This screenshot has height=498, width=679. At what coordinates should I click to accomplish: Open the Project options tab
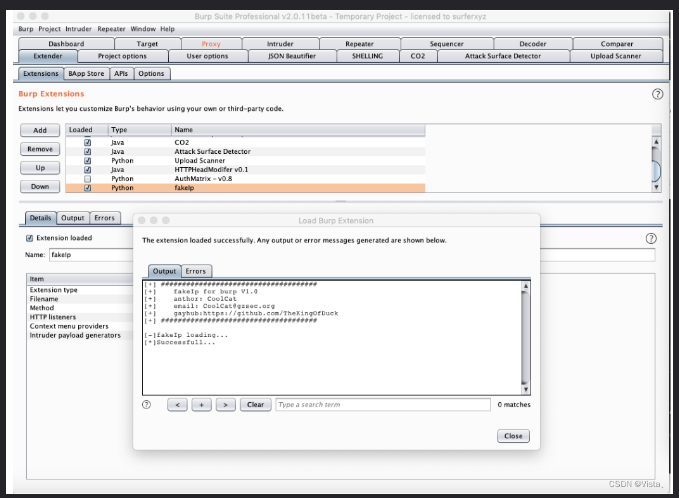[122, 56]
